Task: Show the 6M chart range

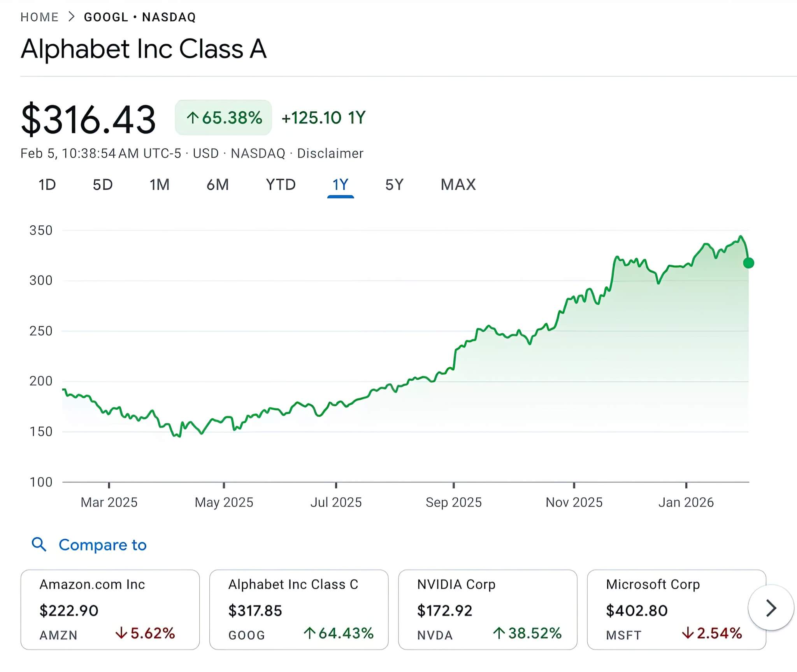Action: coord(218,184)
